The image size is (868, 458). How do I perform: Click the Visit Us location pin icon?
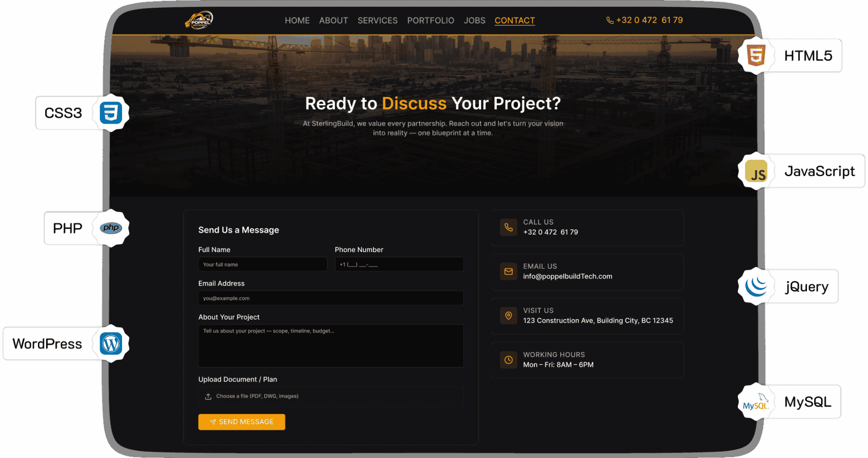(509, 315)
